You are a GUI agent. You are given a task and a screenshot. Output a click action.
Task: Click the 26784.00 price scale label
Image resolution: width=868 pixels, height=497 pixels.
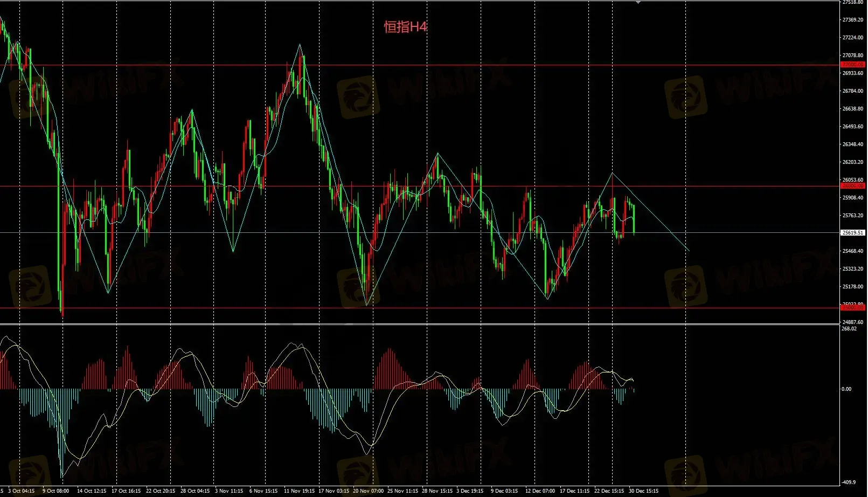pos(852,91)
